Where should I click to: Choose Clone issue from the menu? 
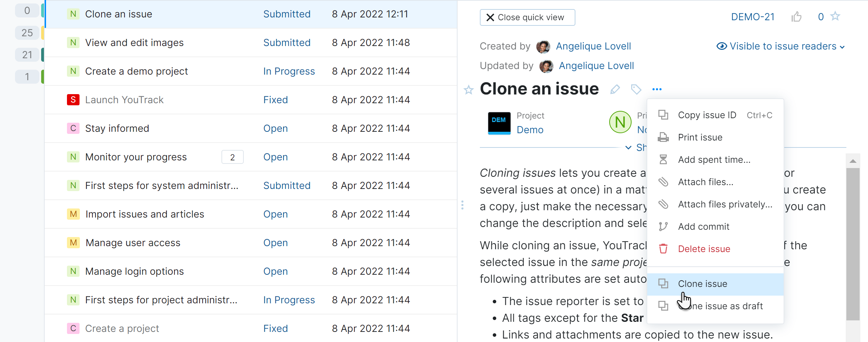[x=702, y=284]
